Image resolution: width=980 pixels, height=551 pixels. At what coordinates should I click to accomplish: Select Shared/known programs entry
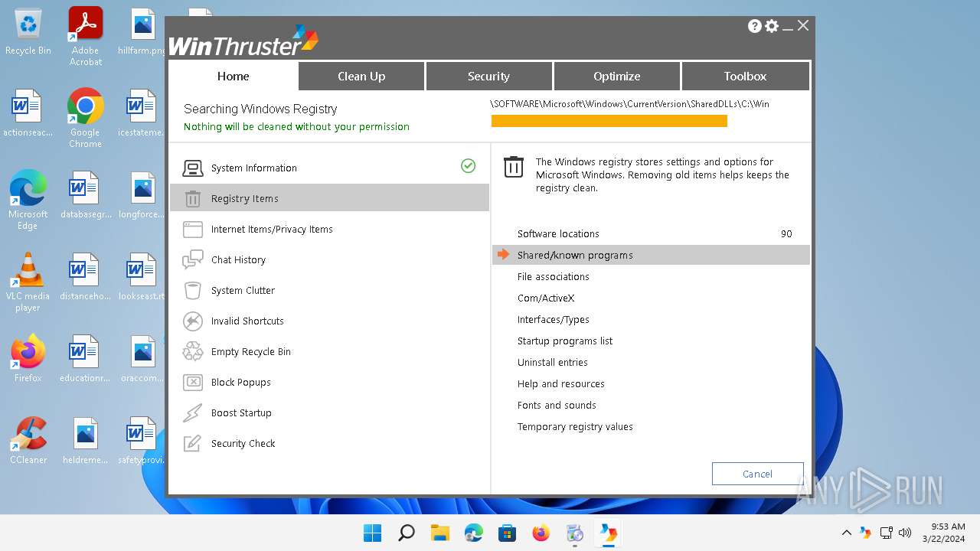tap(651, 256)
